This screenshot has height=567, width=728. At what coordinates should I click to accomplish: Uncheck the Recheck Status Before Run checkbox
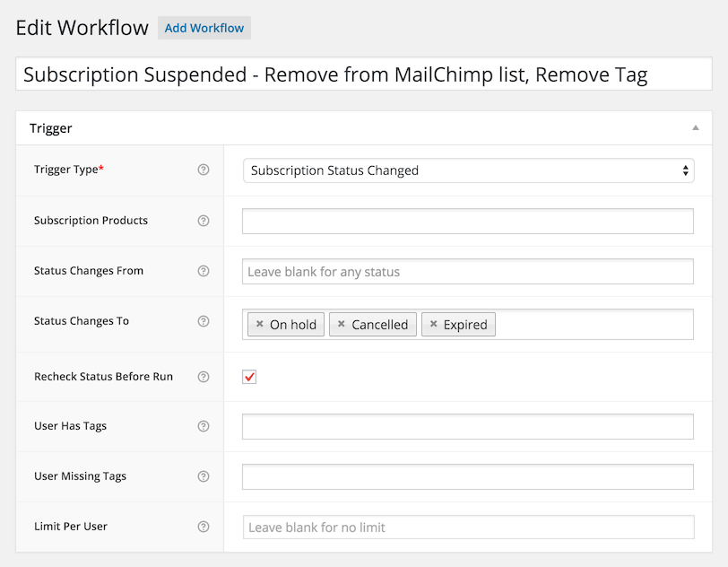[x=249, y=377]
